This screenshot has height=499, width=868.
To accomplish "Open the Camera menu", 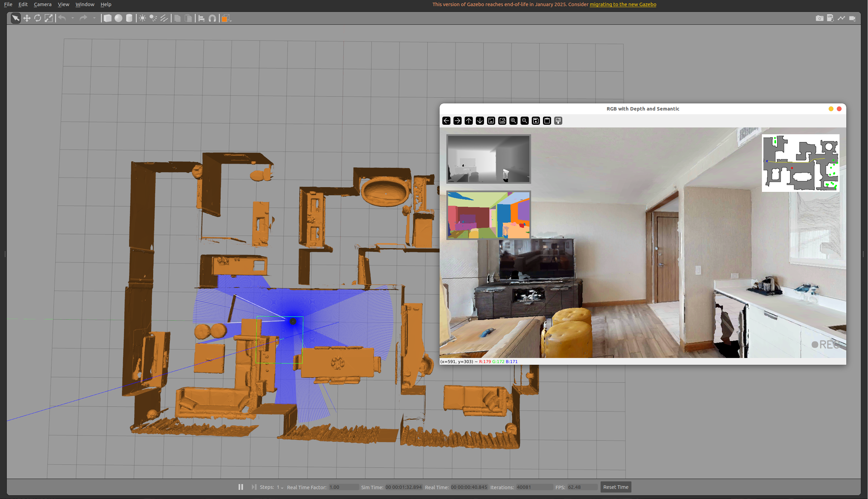I will click(x=42, y=4).
